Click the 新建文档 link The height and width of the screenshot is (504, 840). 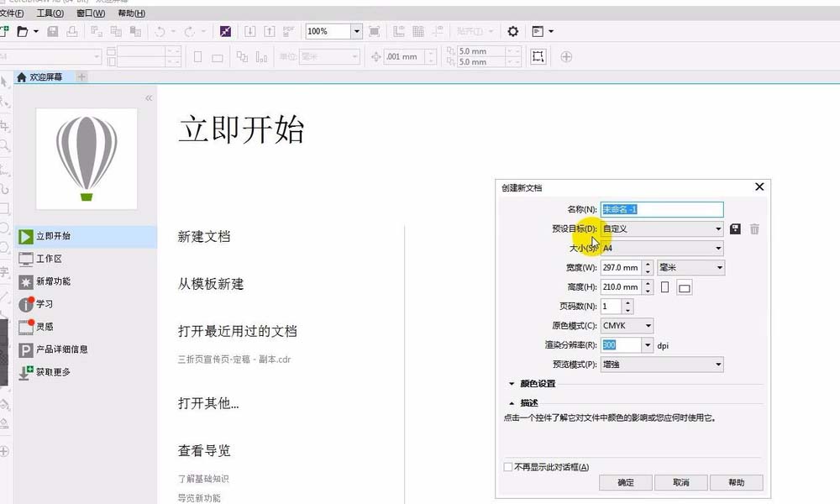click(204, 237)
